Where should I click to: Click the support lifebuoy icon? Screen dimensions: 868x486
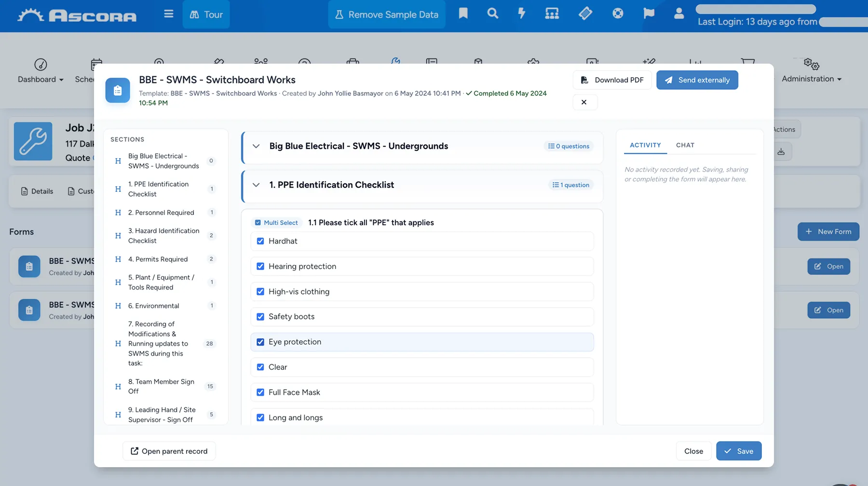[x=618, y=13]
